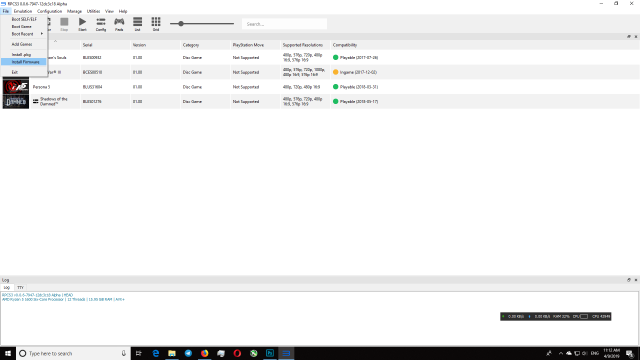The height and width of the screenshot is (360, 640).
Task: Open Telegram from taskbar
Action: (x=188, y=353)
